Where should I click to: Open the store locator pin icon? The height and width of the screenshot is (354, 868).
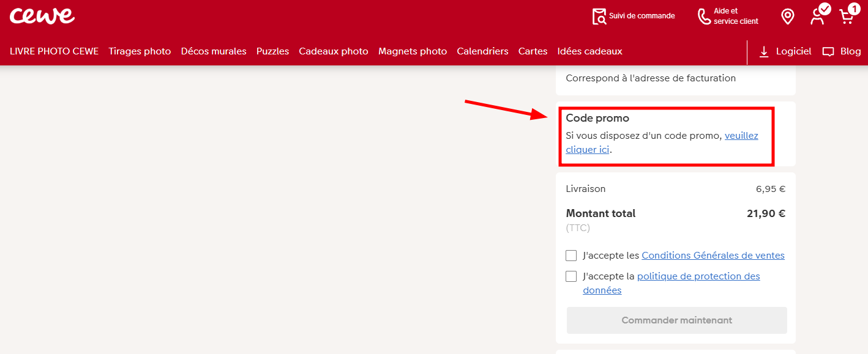pos(788,17)
